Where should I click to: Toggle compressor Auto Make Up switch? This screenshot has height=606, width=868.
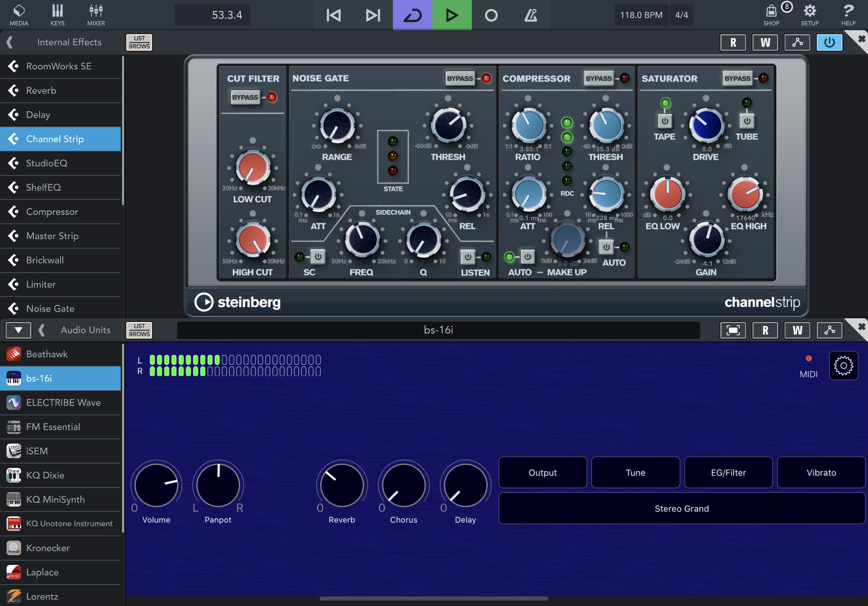point(527,257)
